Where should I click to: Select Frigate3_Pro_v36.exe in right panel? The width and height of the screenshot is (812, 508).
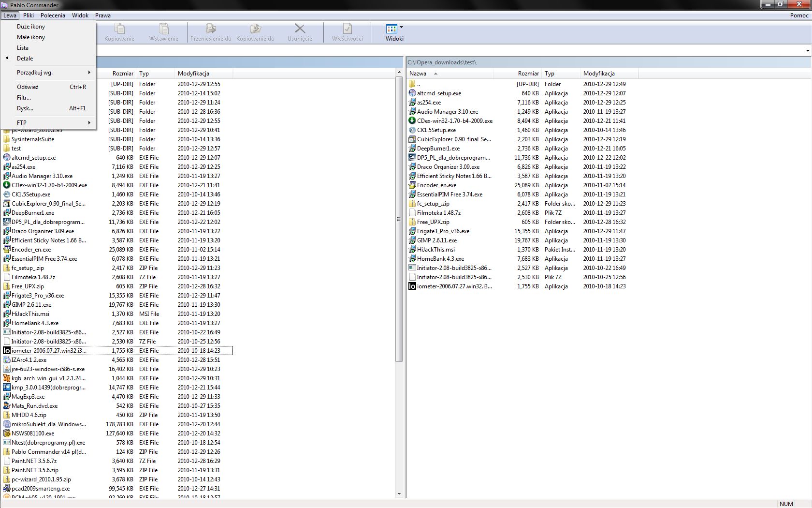pos(443,231)
